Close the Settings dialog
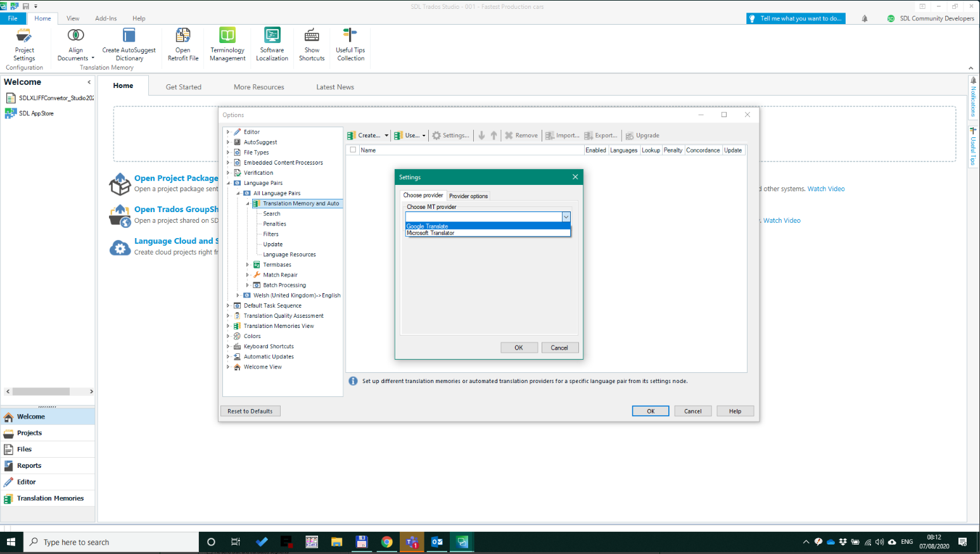 575,177
